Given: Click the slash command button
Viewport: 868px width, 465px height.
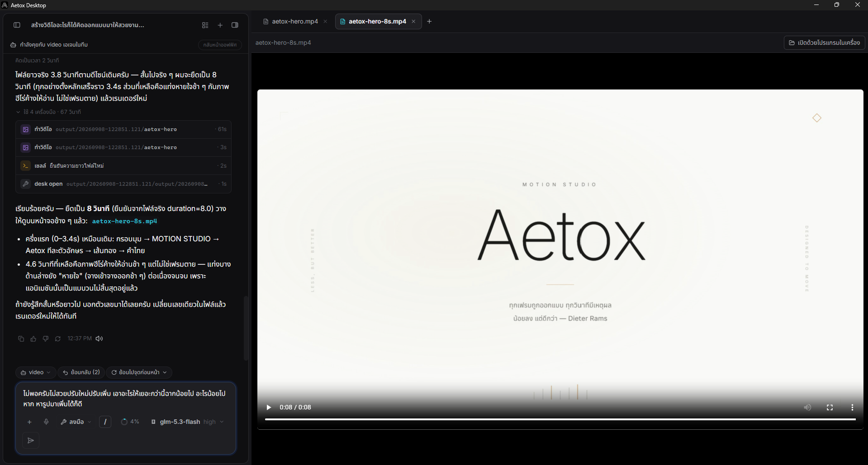Looking at the screenshot, I should 105,422.
